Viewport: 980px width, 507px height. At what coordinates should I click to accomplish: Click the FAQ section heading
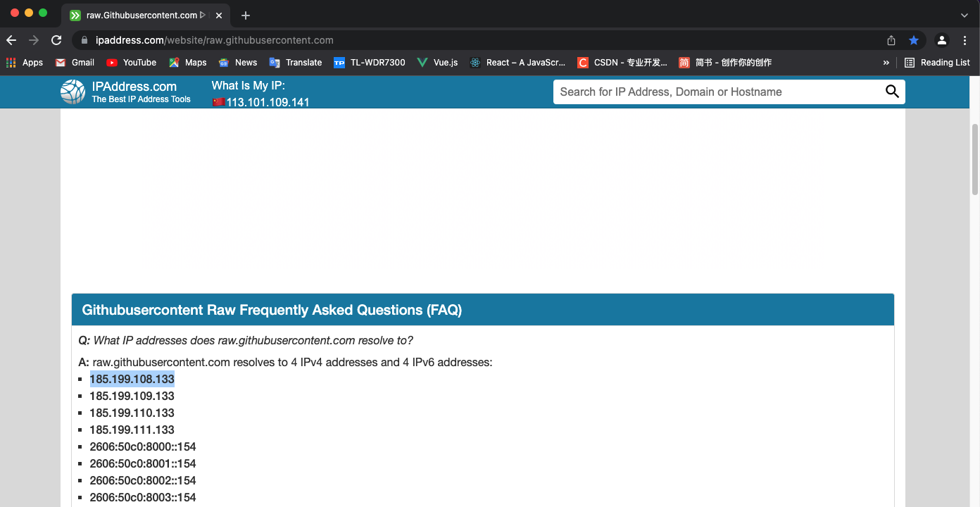272,310
